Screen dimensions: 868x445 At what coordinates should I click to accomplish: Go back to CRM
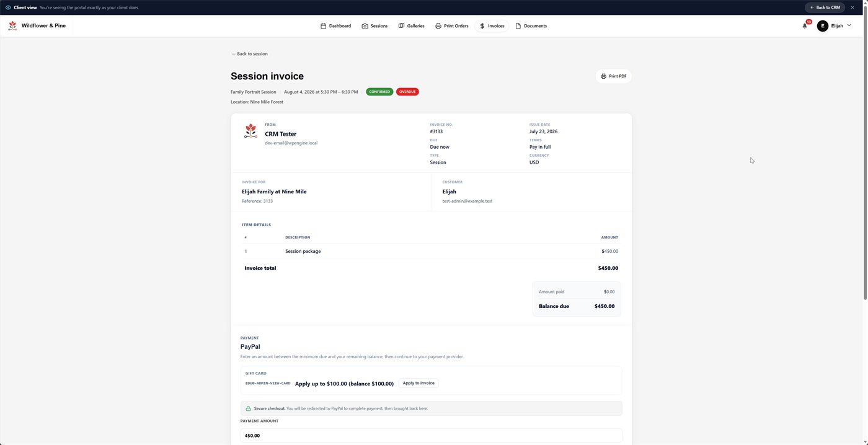(825, 7)
